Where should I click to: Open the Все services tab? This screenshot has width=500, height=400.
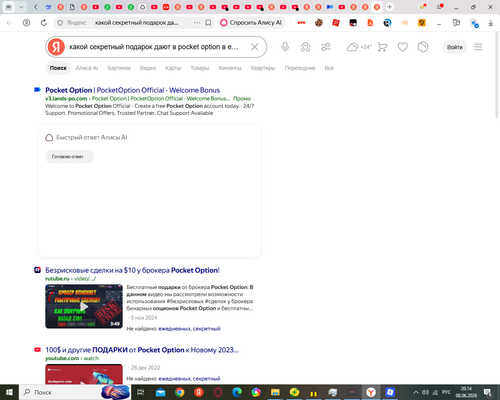click(329, 68)
